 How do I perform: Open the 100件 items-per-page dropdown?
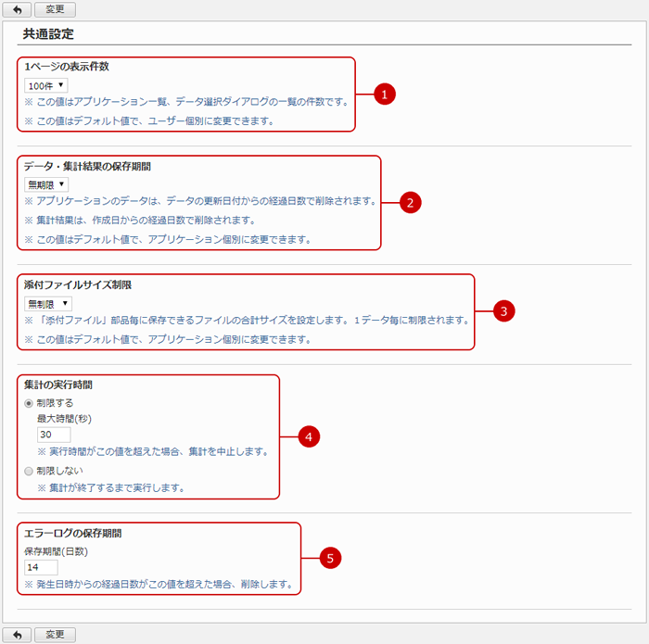coord(46,85)
